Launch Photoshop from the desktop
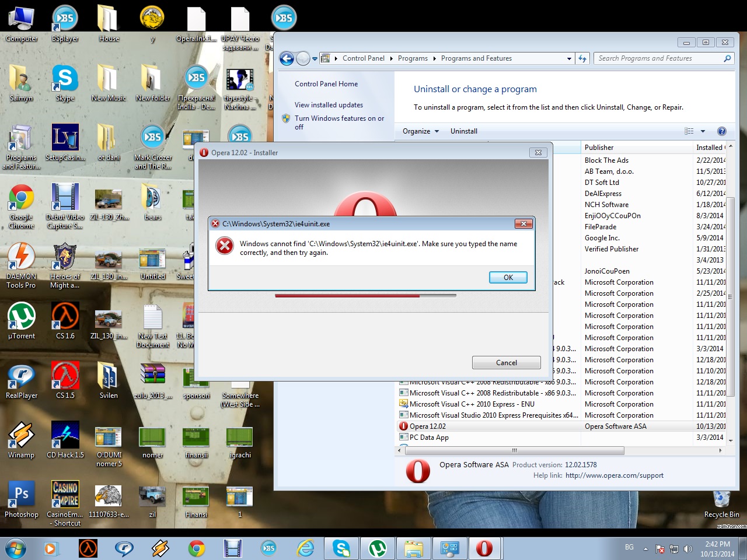 tap(22, 495)
